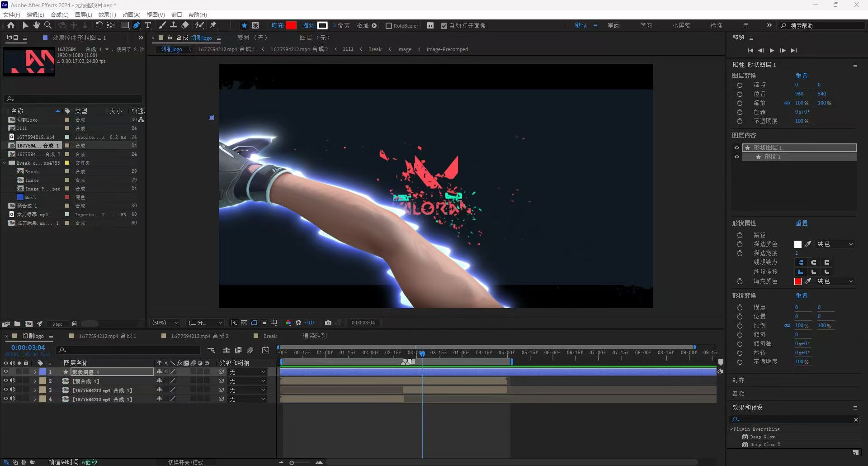Screen dimensions: 868x466
Task: Collapse the Break-c folder in Project panel
Action: (x=5, y=163)
